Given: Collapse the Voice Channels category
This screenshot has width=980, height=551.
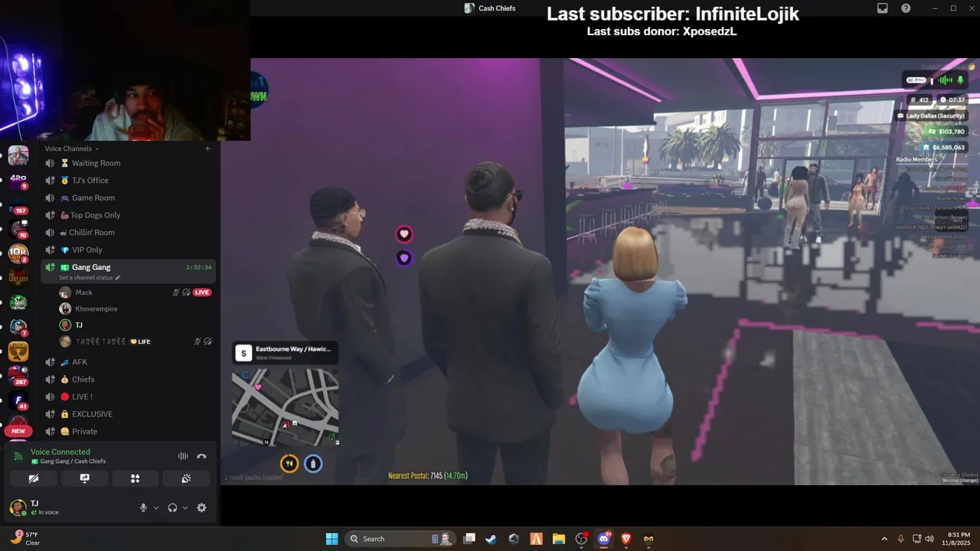Looking at the screenshot, I should click(x=72, y=148).
